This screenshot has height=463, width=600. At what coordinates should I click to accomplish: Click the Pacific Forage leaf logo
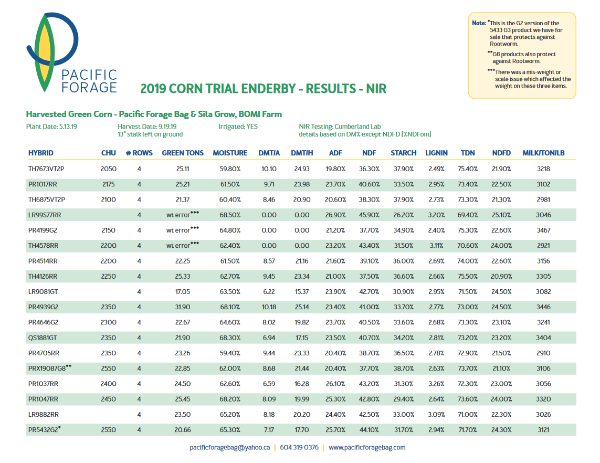click(52, 52)
